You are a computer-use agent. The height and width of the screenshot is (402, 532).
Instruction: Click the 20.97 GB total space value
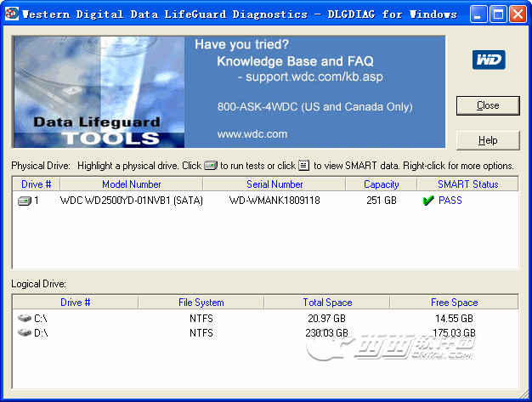click(x=326, y=319)
